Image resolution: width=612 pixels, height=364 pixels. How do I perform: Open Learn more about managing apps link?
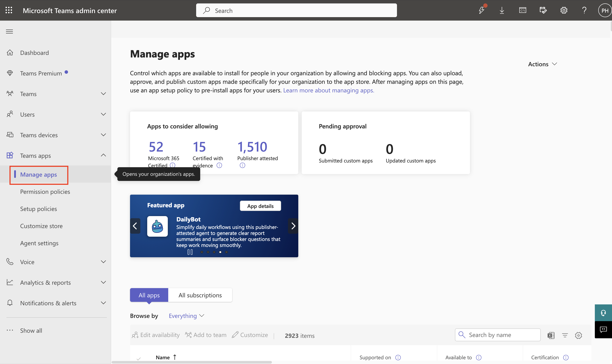coord(329,90)
